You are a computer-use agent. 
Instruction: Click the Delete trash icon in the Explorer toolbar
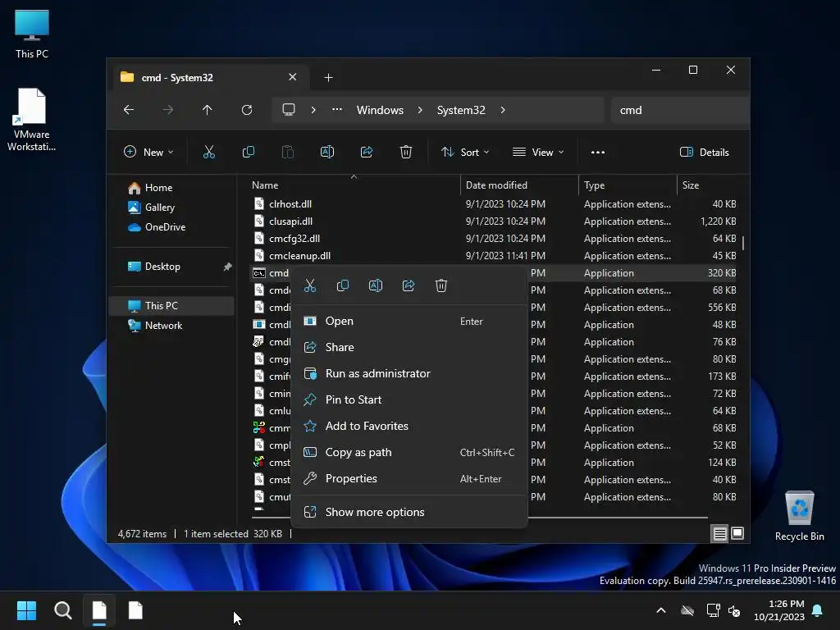pyautogui.click(x=405, y=152)
